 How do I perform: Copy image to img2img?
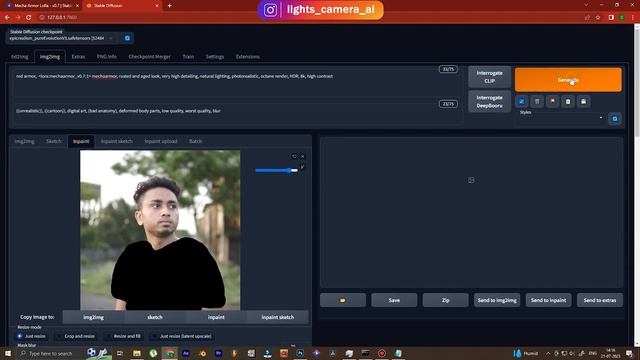point(93,317)
